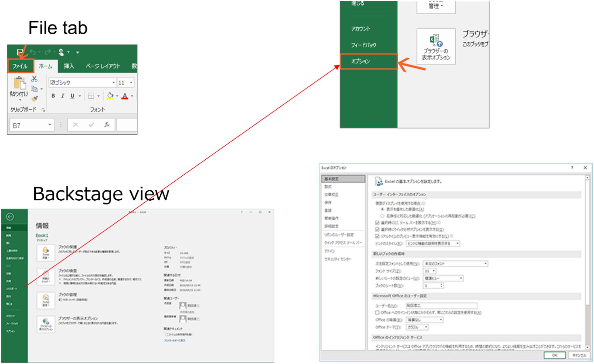Open the Office テーマ dropdown
This screenshot has width=594, height=364.
417,327
